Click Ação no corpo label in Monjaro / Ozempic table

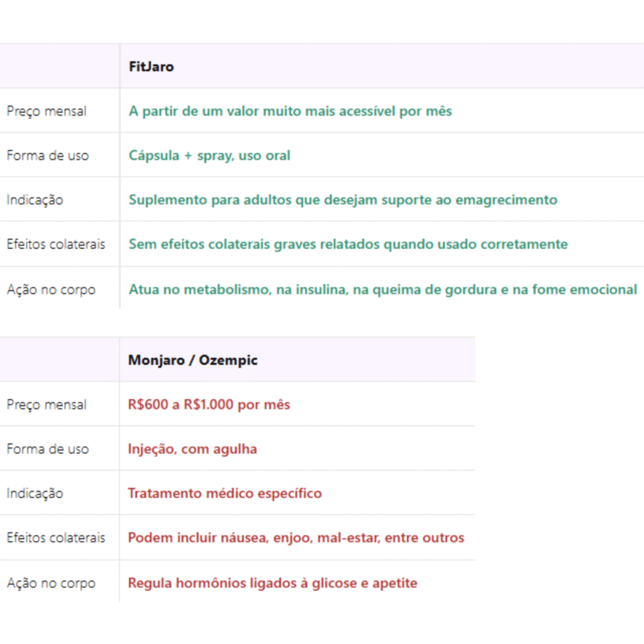(x=51, y=583)
